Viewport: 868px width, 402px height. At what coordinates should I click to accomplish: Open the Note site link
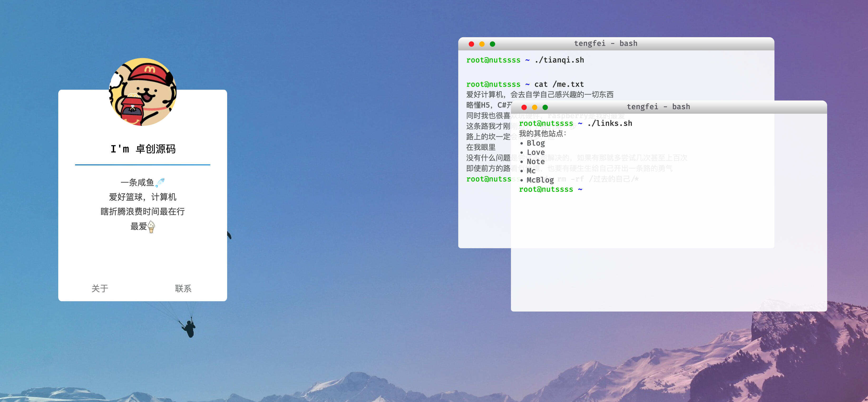coord(535,161)
